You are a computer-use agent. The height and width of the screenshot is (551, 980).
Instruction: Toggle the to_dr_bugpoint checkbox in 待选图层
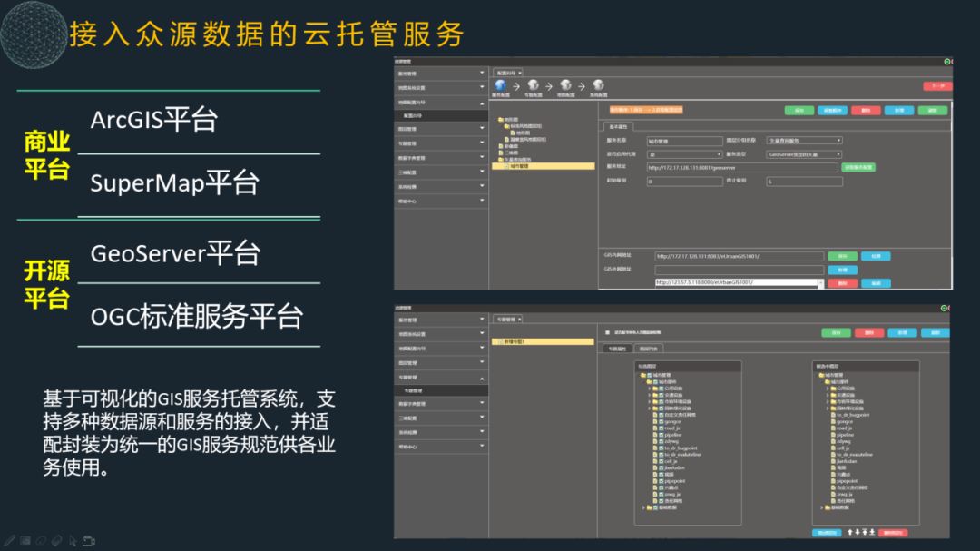tap(661, 448)
